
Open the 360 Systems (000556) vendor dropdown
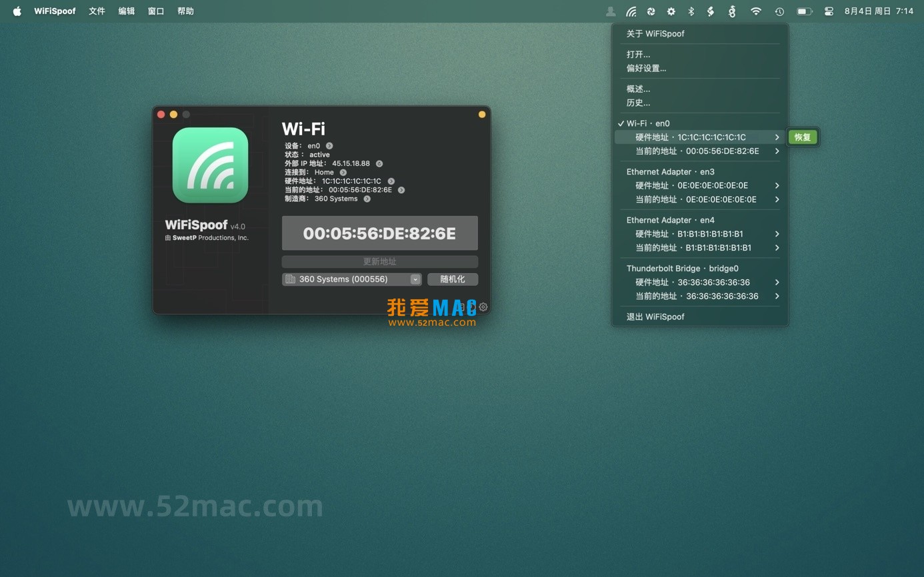[x=351, y=279]
